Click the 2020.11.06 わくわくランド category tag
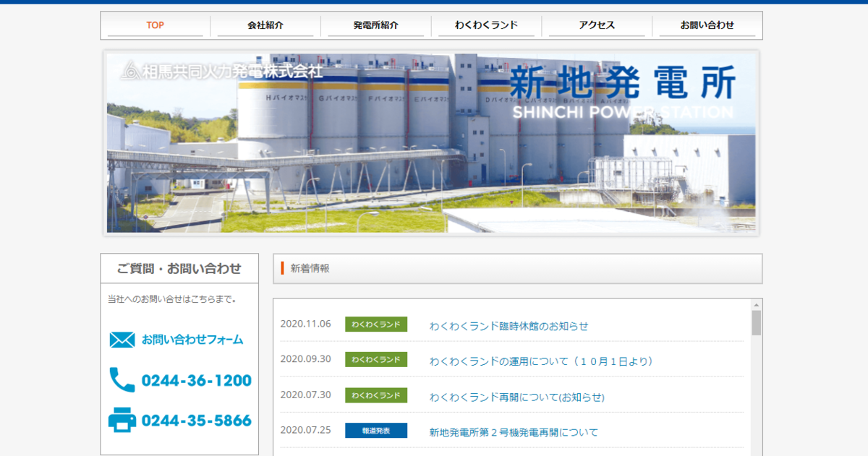 [376, 324]
